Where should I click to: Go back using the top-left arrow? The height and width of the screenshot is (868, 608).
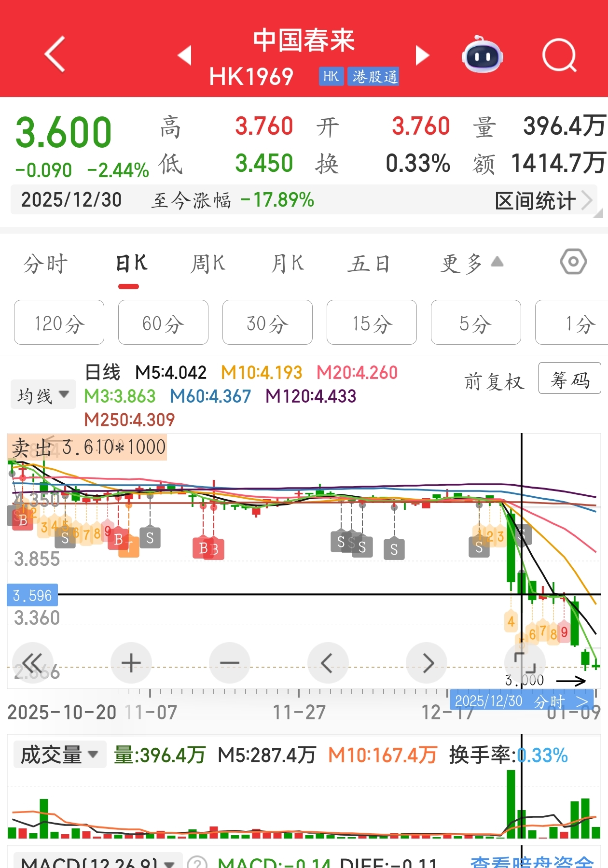point(55,55)
